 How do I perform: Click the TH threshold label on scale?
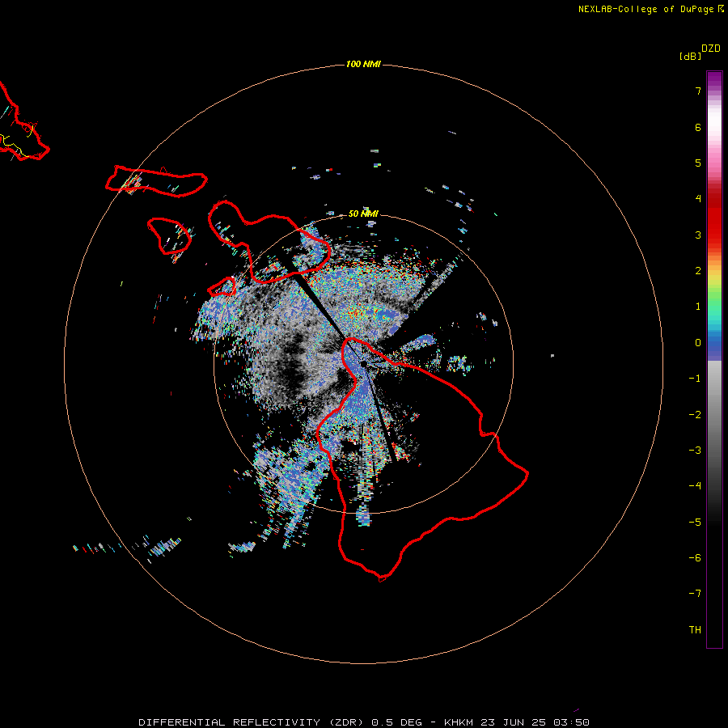pyautogui.click(x=695, y=630)
